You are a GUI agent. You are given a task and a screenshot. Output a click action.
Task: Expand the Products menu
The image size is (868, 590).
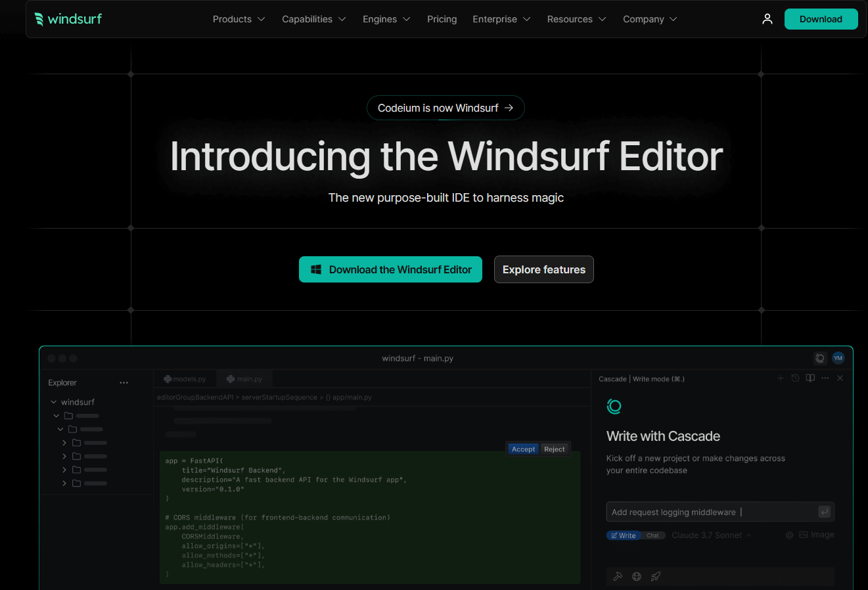[x=239, y=19]
